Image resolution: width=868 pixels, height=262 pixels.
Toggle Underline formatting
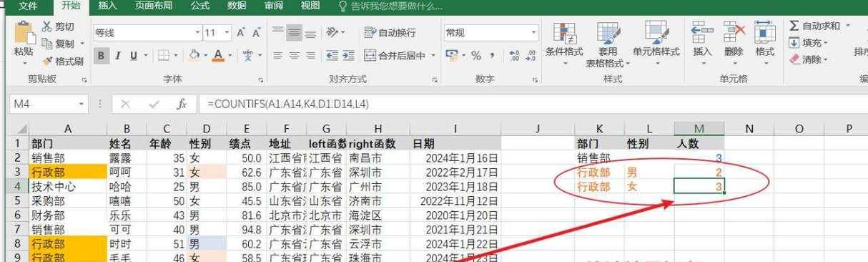click(x=132, y=55)
